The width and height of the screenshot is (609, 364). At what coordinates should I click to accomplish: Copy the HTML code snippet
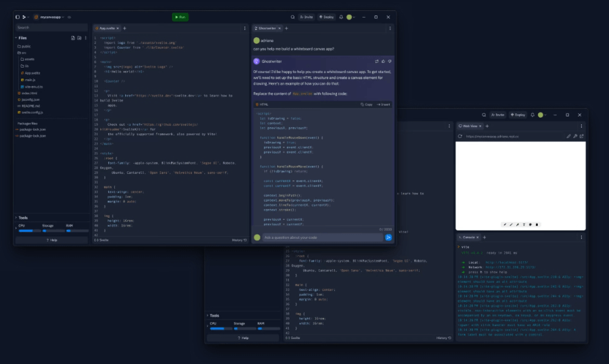pos(367,104)
